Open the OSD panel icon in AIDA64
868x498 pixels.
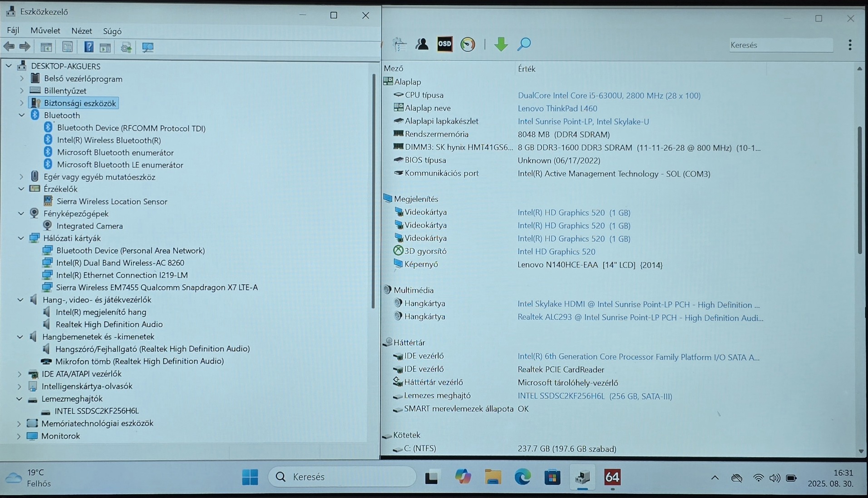click(445, 44)
